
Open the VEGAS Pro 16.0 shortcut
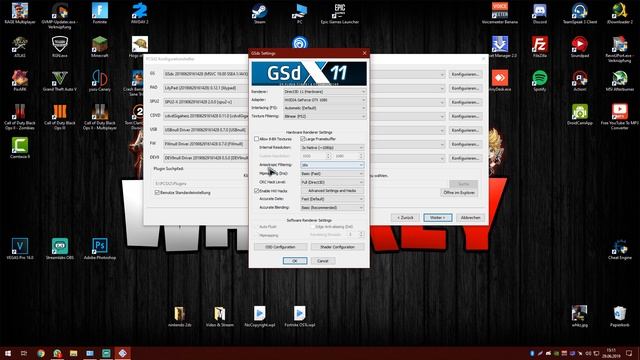coord(20,249)
